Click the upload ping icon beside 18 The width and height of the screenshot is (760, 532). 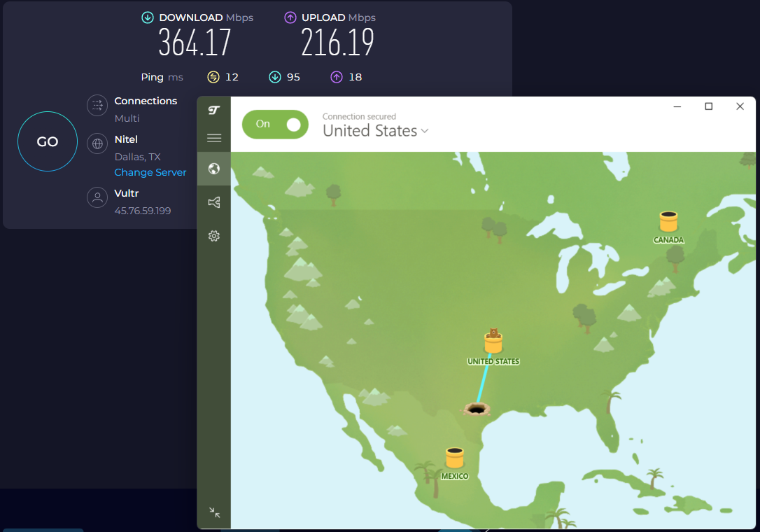[x=337, y=77]
